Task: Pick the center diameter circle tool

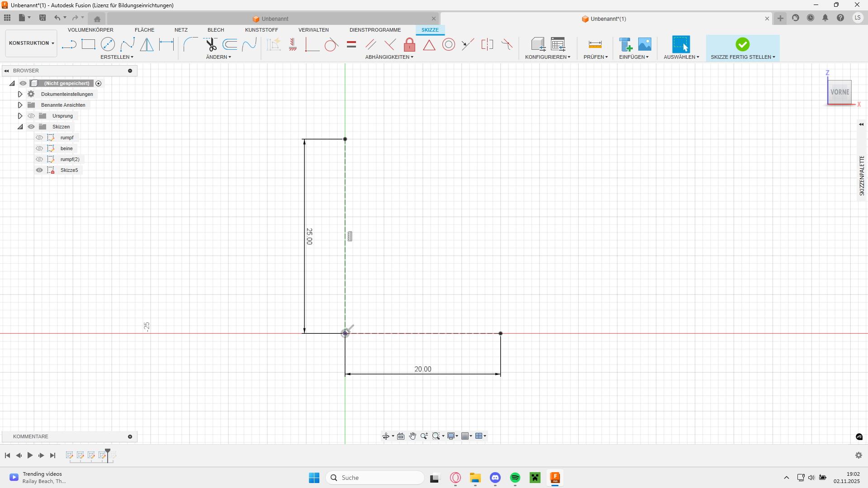Action: pos(108,44)
